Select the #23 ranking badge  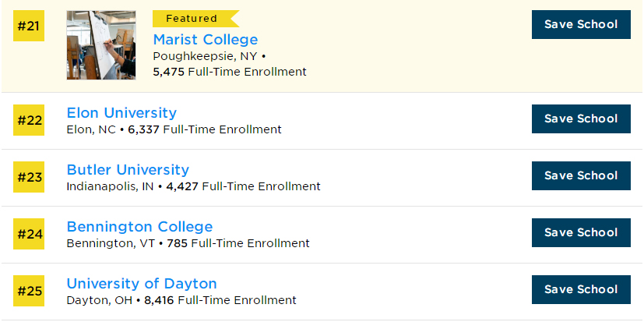[30, 177]
